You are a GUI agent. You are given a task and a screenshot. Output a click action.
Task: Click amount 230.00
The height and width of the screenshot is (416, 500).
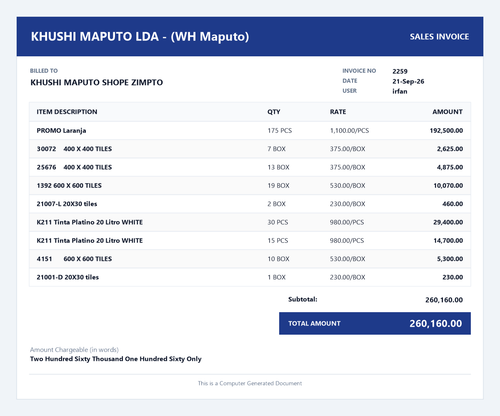(x=453, y=277)
